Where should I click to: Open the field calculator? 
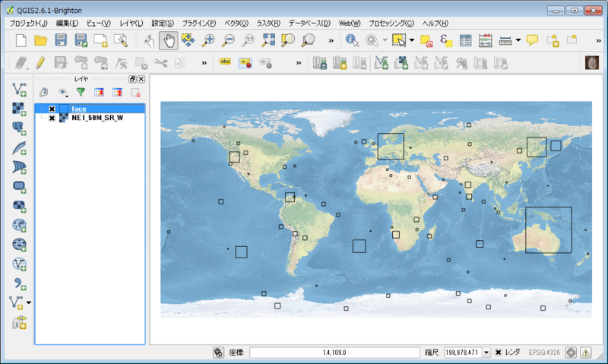486,40
